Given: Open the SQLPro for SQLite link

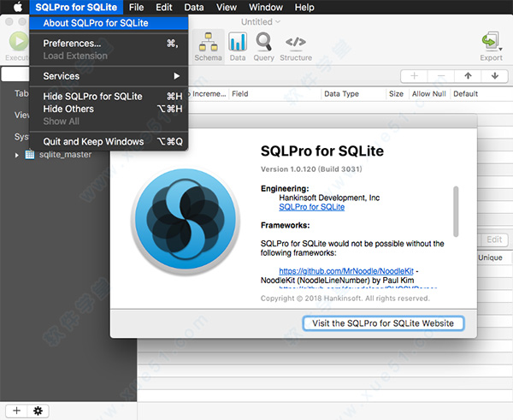Looking at the screenshot, I should tap(311, 207).
